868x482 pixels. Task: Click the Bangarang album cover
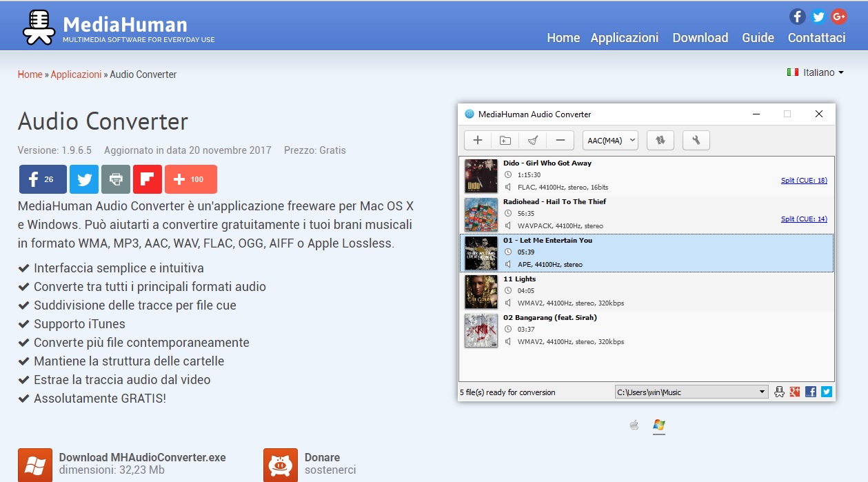481,330
